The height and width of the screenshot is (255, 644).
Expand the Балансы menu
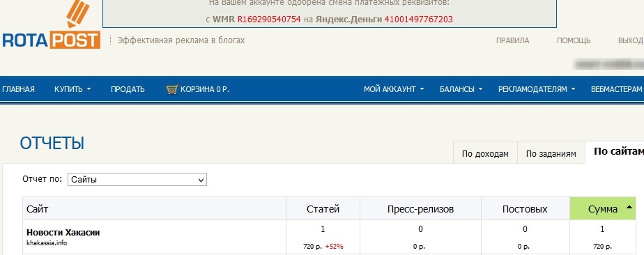(461, 89)
